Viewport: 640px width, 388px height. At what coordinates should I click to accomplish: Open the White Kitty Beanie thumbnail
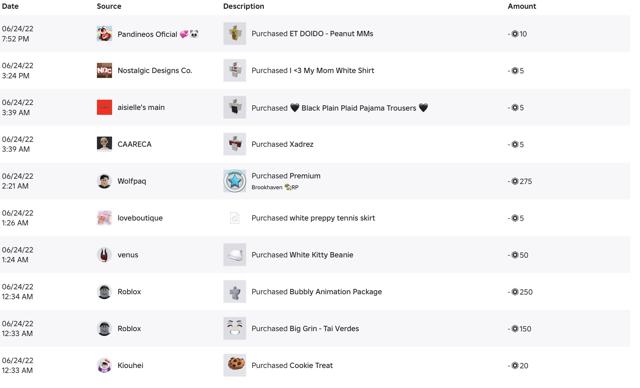pos(235,255)
